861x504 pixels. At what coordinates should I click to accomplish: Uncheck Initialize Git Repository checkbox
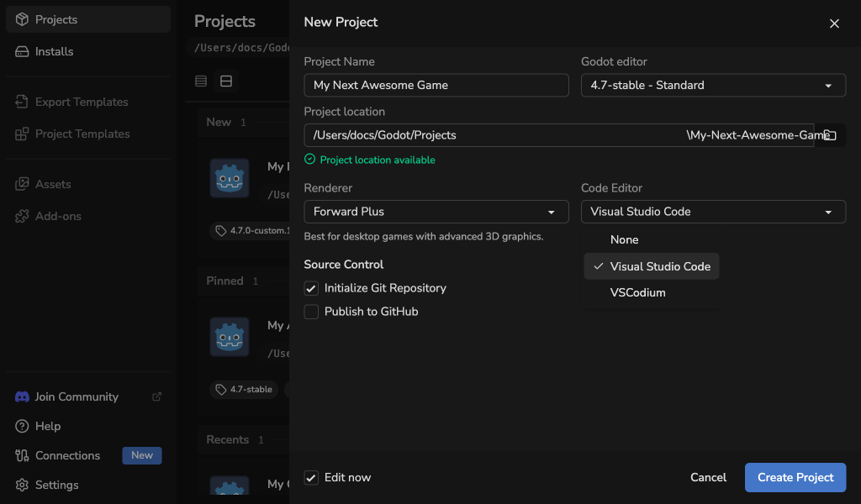311,288
